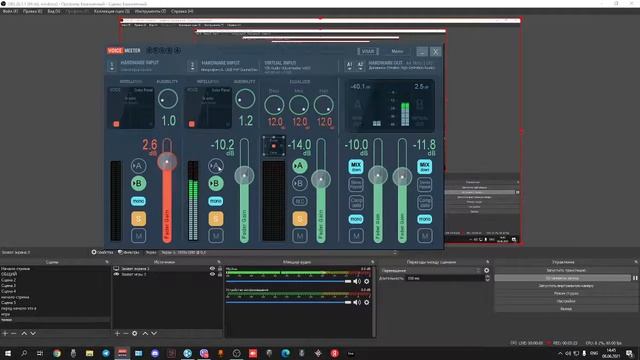Remove the selected scene with the minus icon
Viewport: 640px width, 360px height.
tap(14, 333)
